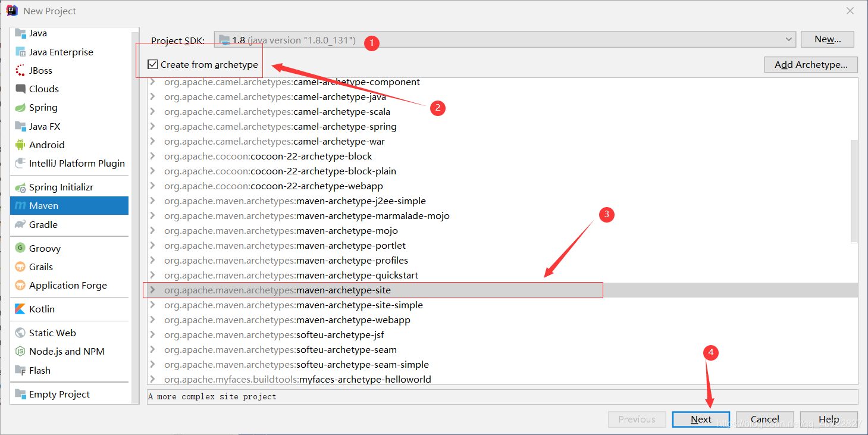The width and height of the screenshot is (868, 435).
Task: Expand maven-archetype-j2ee-simple node
Action: point(153,201)
